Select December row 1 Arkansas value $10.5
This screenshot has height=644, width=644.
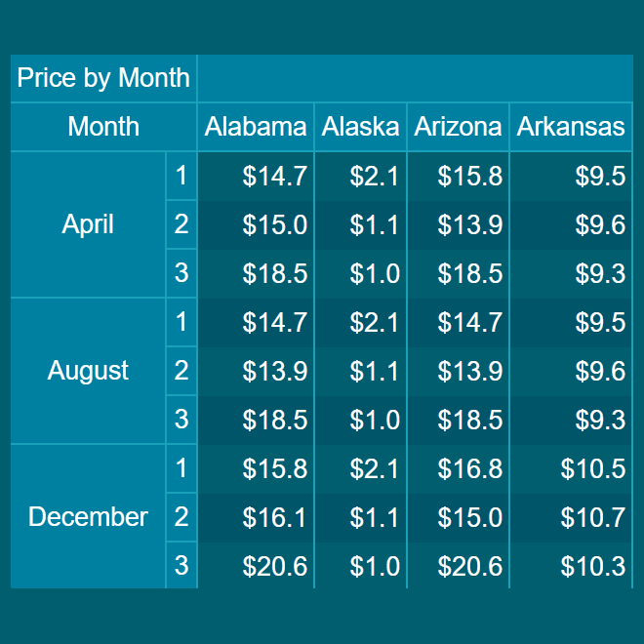[x=571, y=468]
